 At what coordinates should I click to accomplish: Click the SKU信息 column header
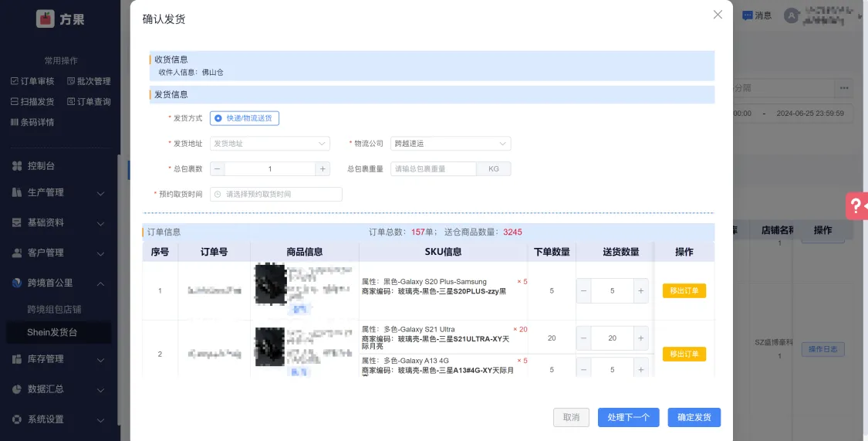pos(443,252)
